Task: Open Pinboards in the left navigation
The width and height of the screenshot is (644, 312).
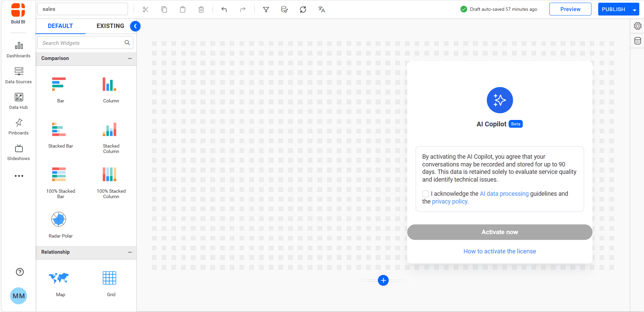Action: coord(19,126)
